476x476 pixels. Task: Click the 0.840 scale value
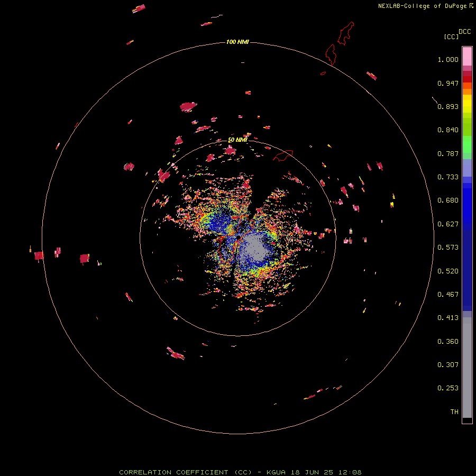pyautogui.click(x=448, y=130)
